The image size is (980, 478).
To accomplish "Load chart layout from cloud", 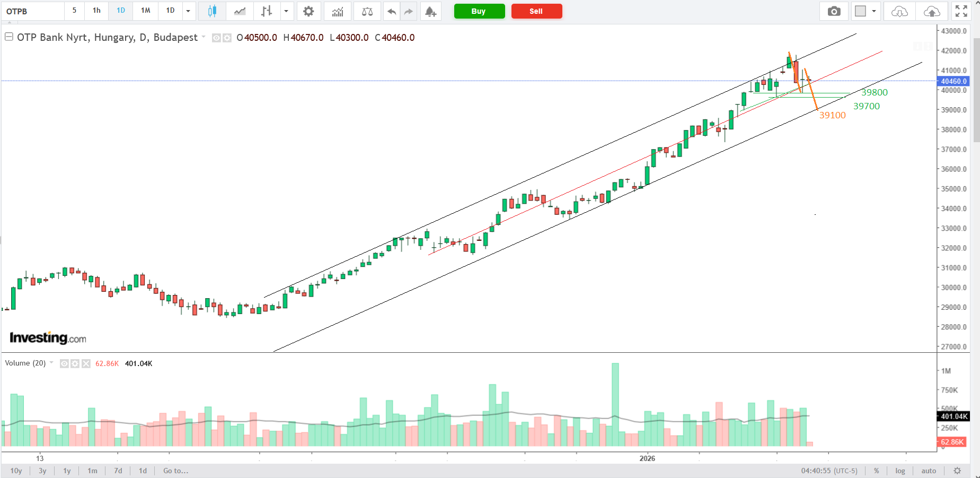I will [x=899, y=11].
